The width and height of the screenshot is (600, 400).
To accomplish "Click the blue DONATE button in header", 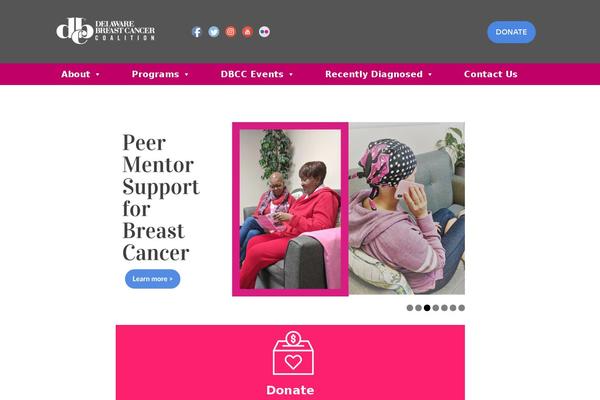I will coord(511,32).
